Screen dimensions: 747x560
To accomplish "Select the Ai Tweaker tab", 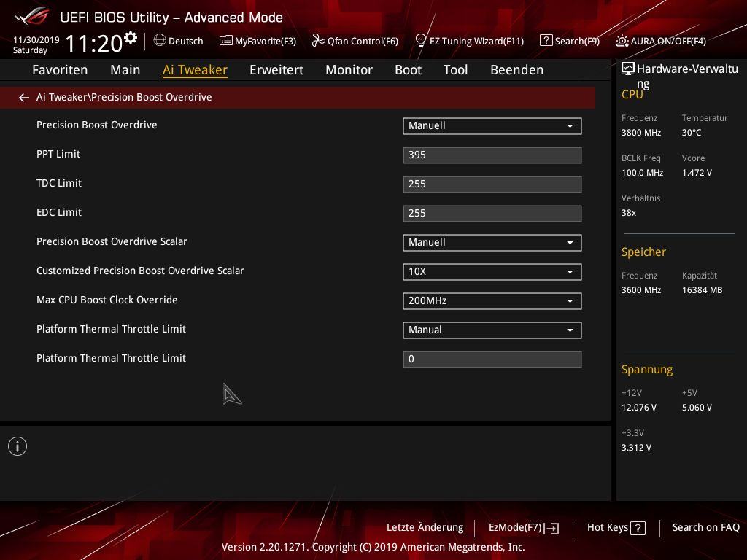I will click(195, 70).
